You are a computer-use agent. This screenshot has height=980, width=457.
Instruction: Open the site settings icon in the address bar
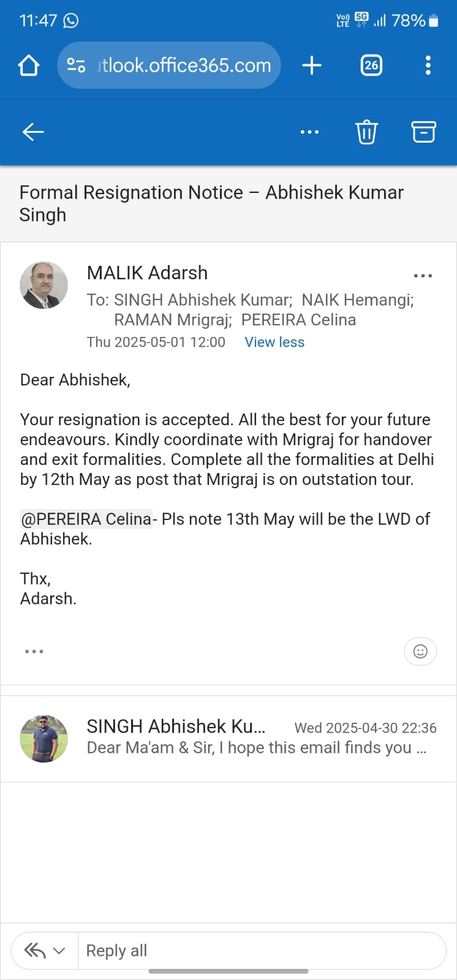pyautogui.click(x=76, y=66)
